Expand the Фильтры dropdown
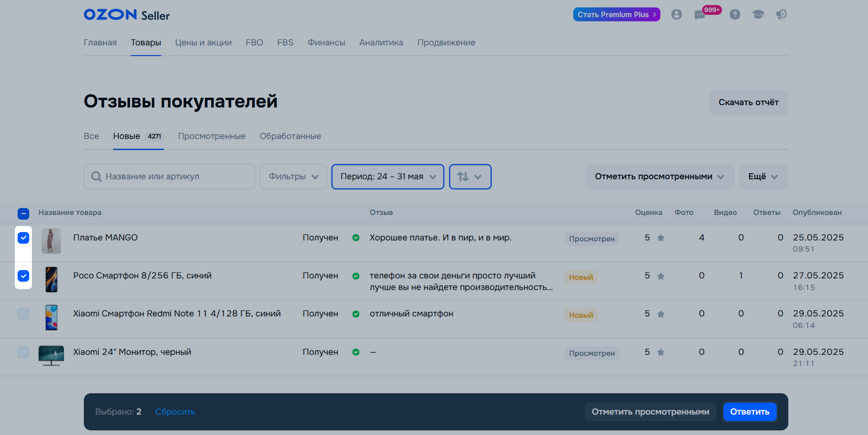This screenshot has height=435, width=868. click(x=293, y=177)
